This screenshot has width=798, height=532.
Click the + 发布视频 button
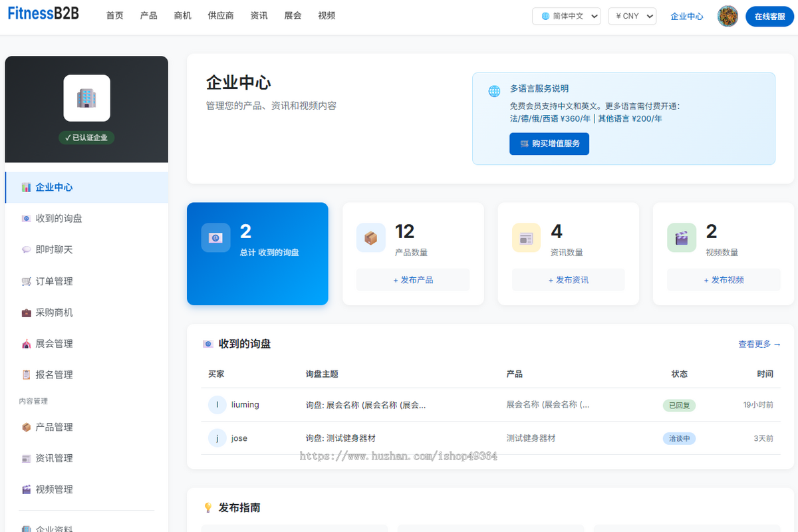pyautogui.click(x=724, y=280)
